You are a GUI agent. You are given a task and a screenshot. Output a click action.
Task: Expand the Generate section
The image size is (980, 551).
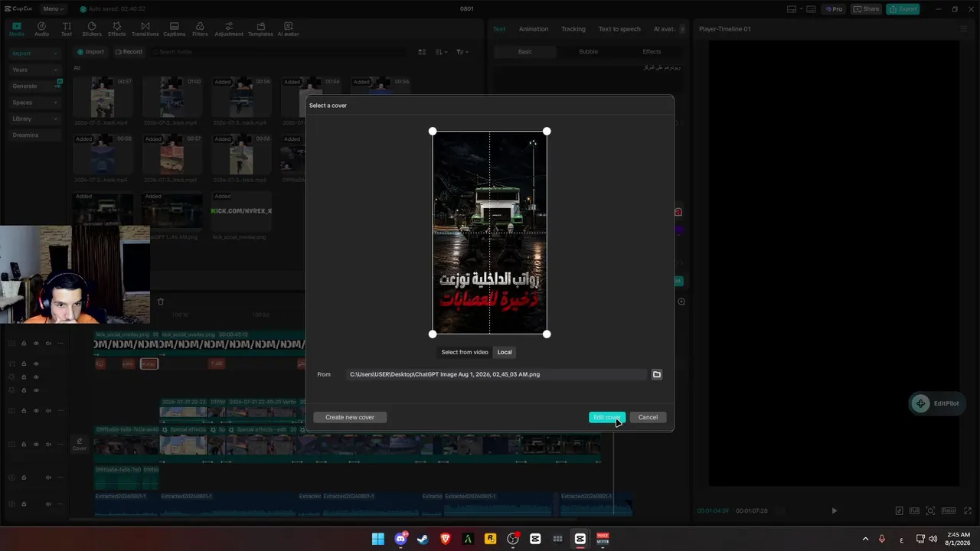tap(34, 86)
